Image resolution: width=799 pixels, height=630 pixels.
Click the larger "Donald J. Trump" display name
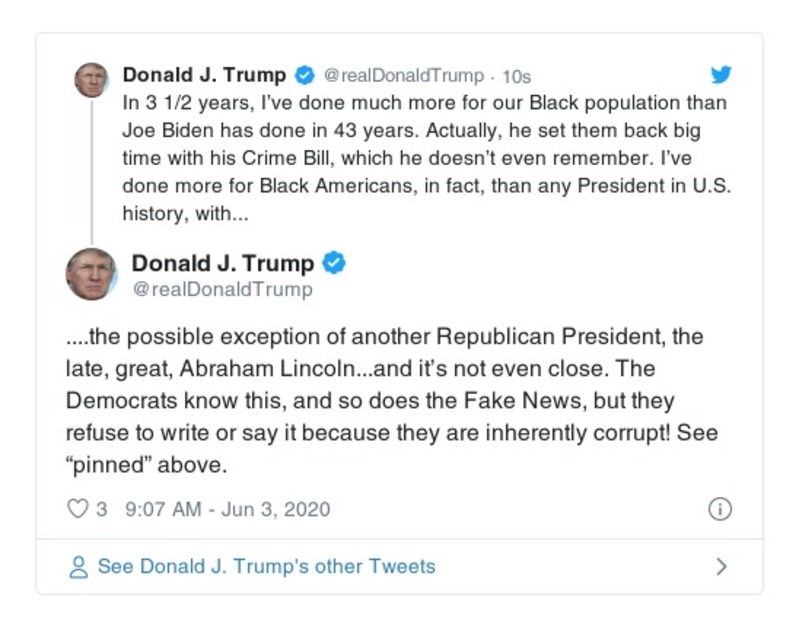[222, 264]
